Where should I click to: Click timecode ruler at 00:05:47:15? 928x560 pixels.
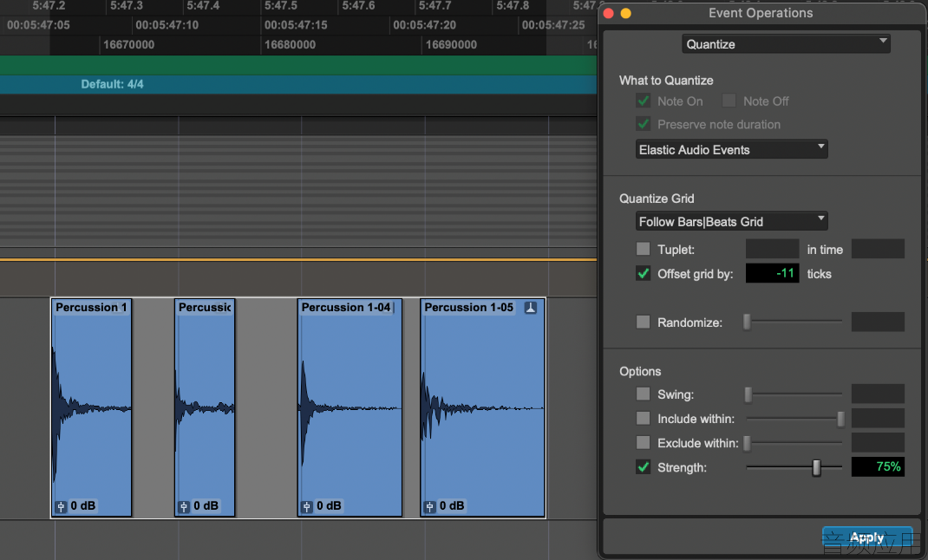tap(296, 25)
